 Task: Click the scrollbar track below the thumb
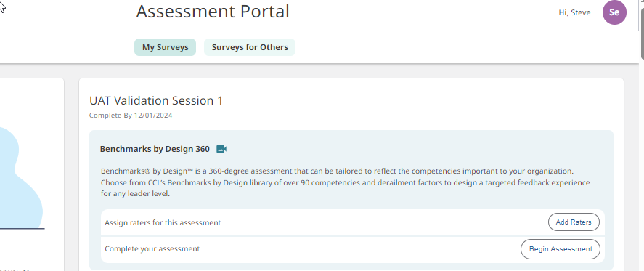point(642,164)
